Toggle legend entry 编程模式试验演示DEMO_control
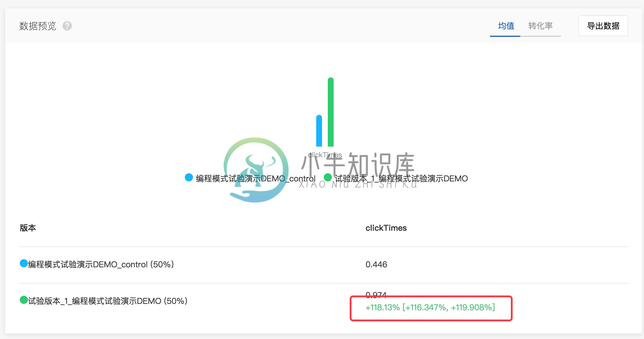Screen dimensions: 644x339 point(250,178)
